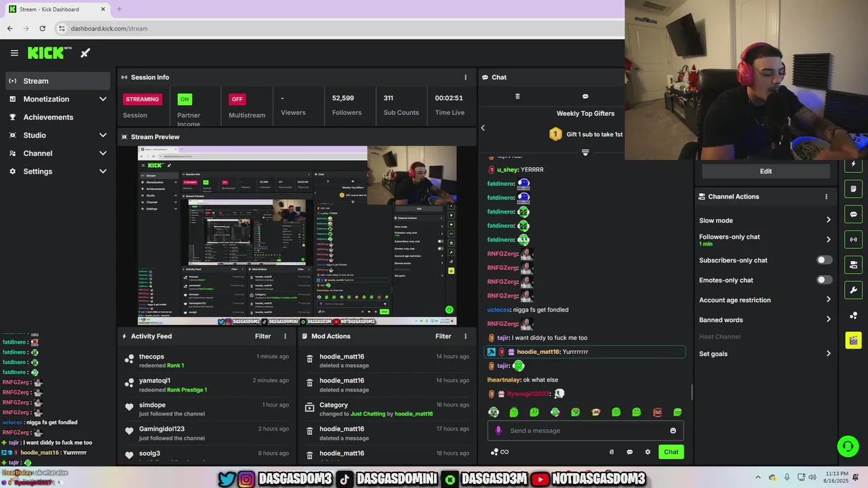Click the Mod Actions Filter button
Screen dimensions: 868x488
click(443, 336)
